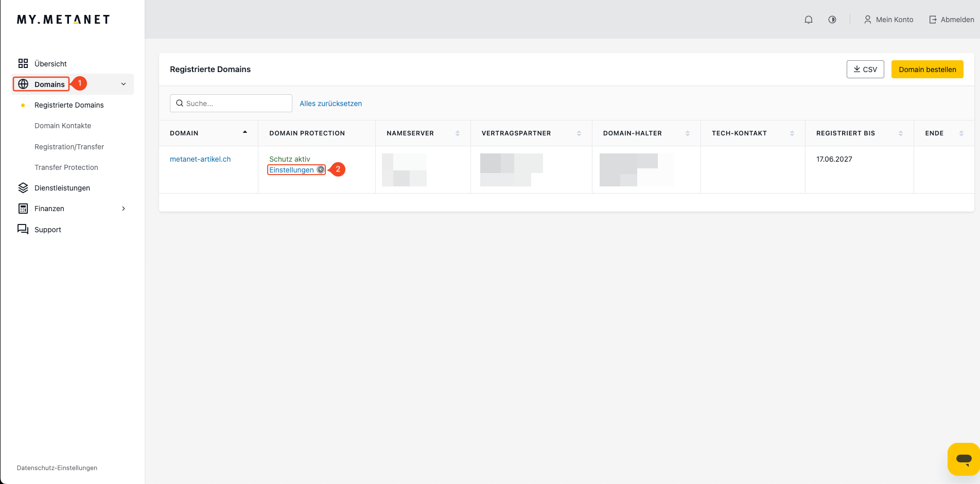Open Einstellungen for domain protection
This screenshot has width=980, height=484.
(x=291, y=170)
